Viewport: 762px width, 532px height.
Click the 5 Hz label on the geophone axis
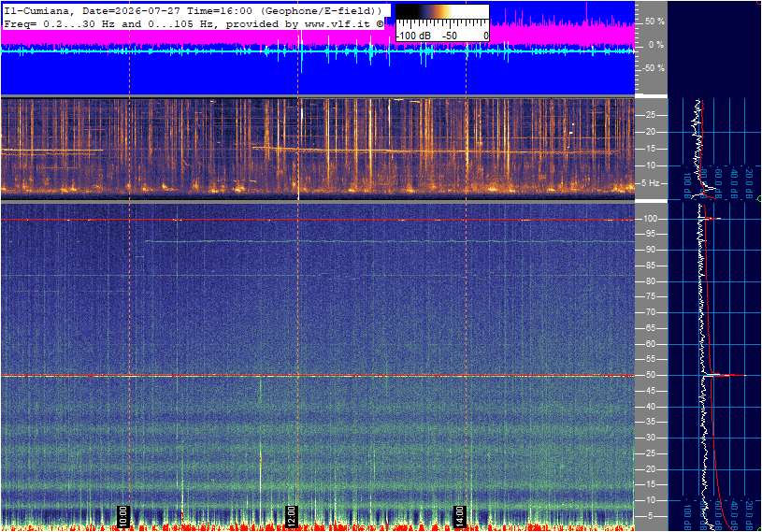650,183
